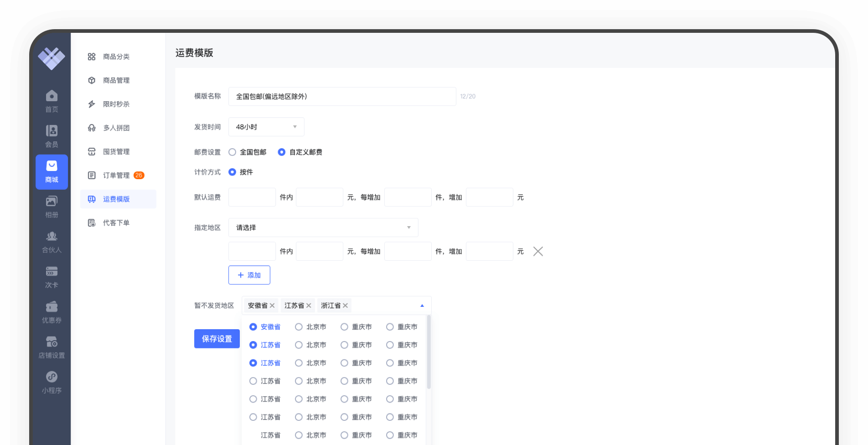868x445 pixels.
Task: Go to 订单管理 menu item
Action: click(x=116, y=176)
